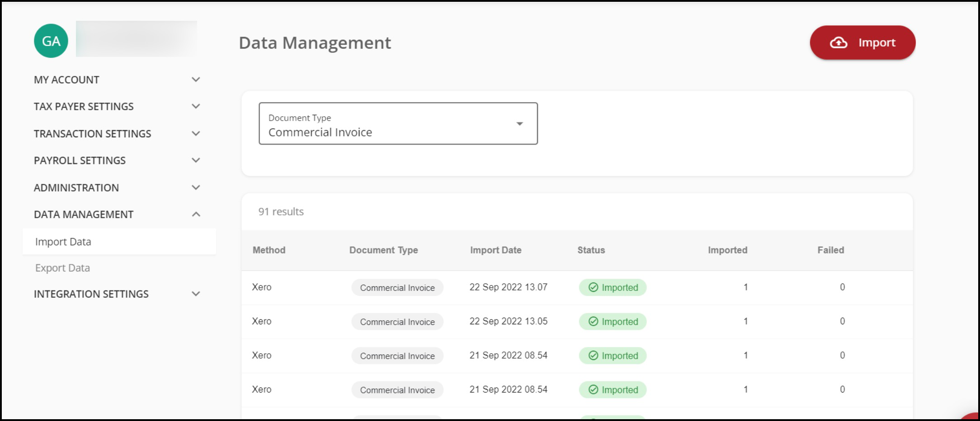Click Imported status badge for 22 Sep 13.07

[x=612, y=288]
